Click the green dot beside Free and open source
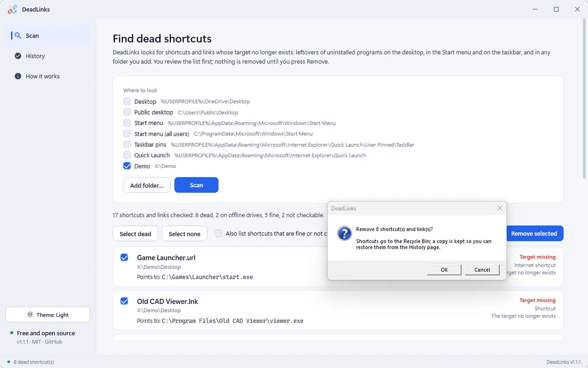Screen dimensions: 588x368 (x=11, y=333)
